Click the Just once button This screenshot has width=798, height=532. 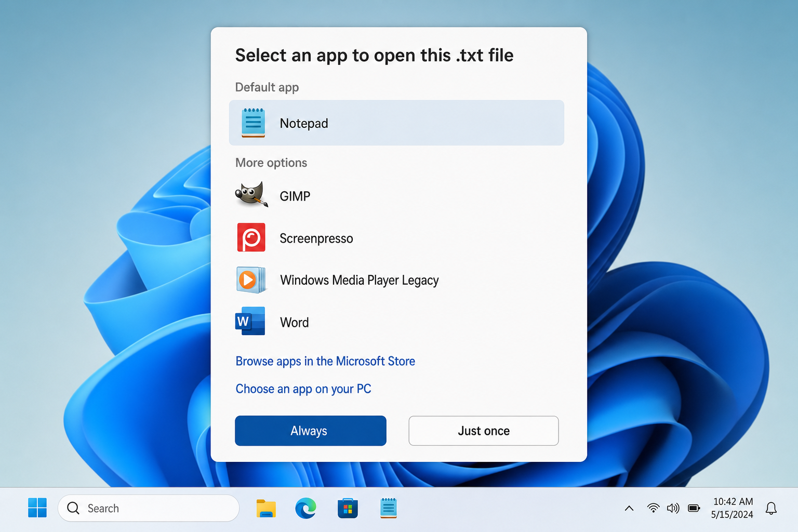[484, 431]
